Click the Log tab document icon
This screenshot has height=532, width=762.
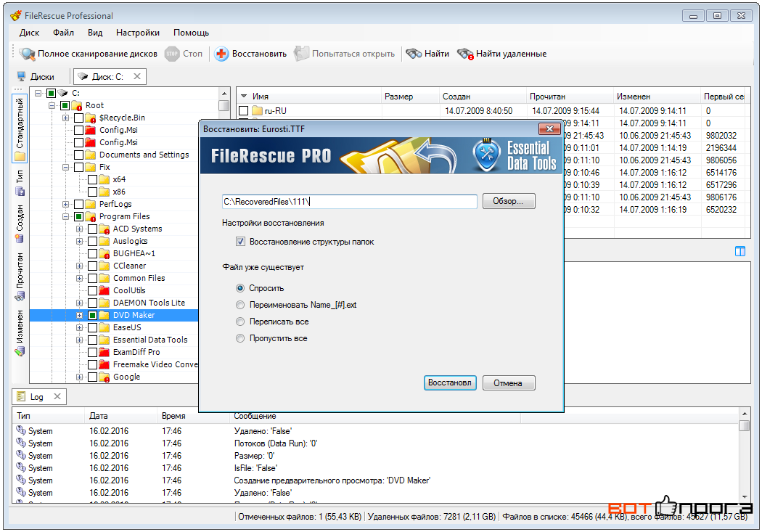(x=21, y=396)
